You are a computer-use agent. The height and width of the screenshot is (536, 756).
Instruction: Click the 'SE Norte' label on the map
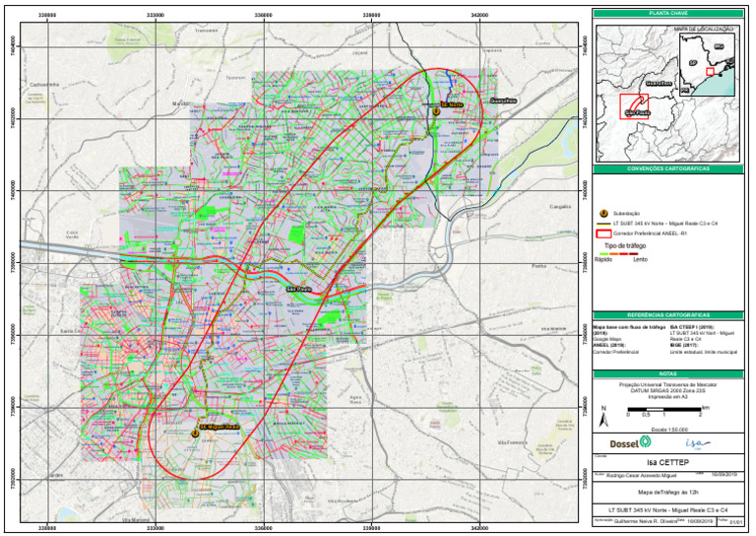click(452, 104)
